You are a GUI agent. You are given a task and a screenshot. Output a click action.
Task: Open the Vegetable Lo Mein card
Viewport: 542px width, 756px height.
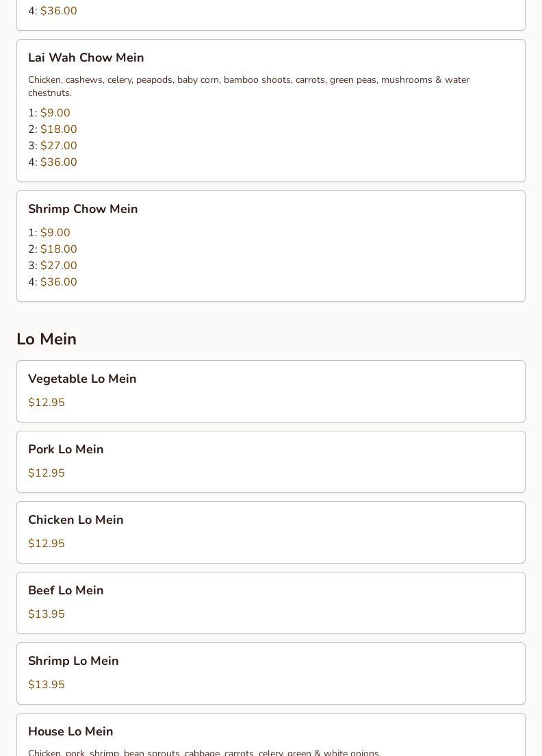click(271, 392)
